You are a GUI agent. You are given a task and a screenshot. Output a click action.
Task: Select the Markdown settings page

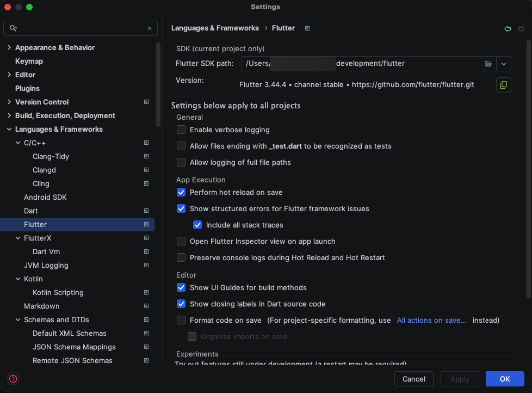pyautogui.click(x=42, y=306)
